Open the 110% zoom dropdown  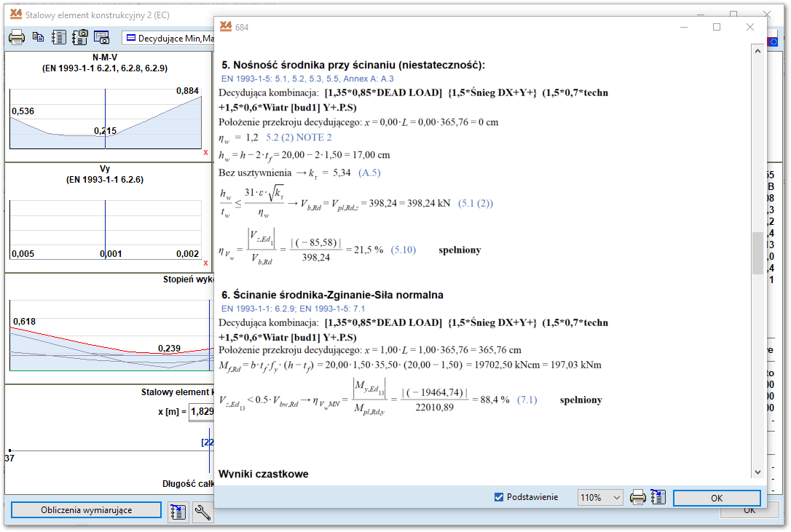point(600,498)
